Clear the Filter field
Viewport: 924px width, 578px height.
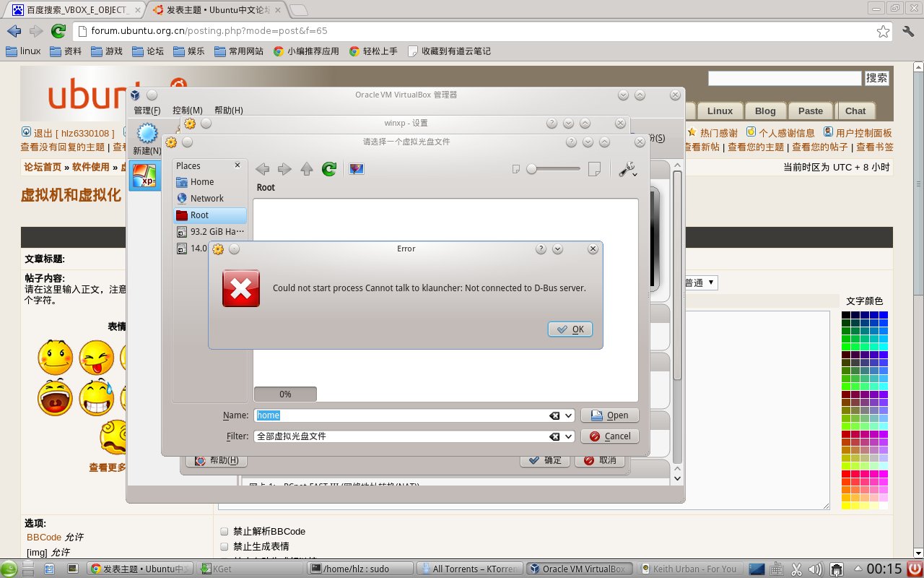coord(554,436)
